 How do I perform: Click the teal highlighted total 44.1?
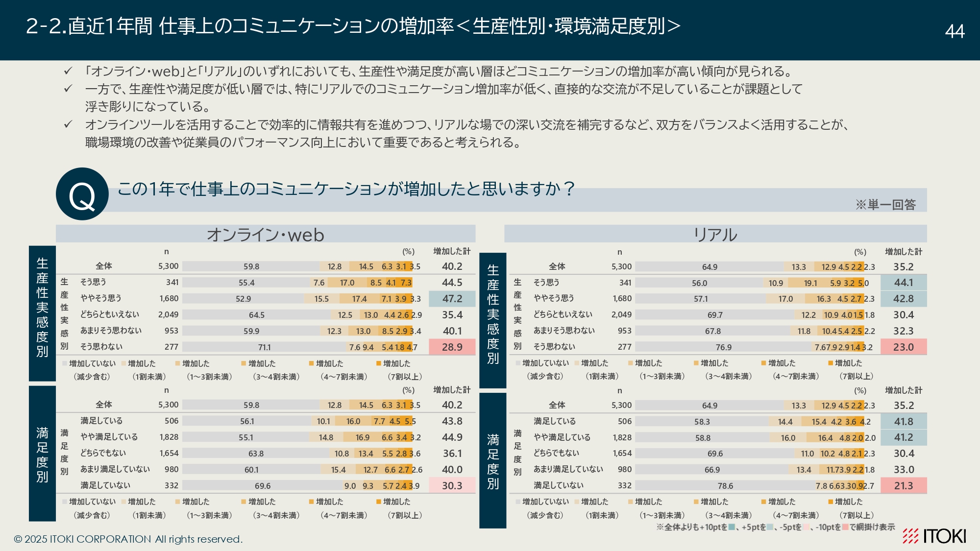(x=904, y=283)
